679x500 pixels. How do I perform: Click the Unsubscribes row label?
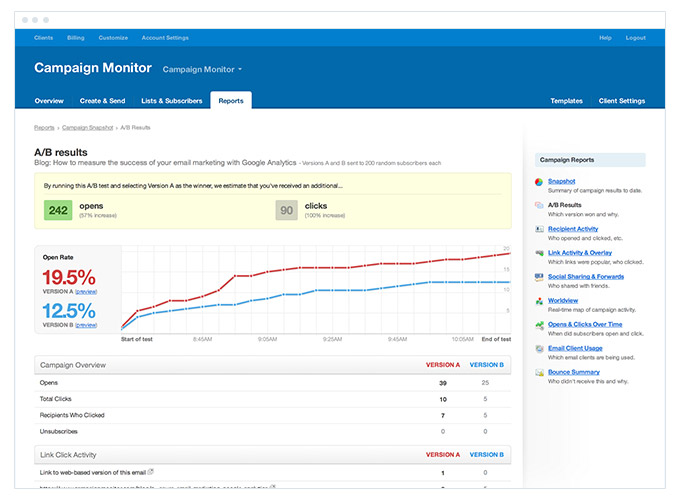(x=58, y=432)
